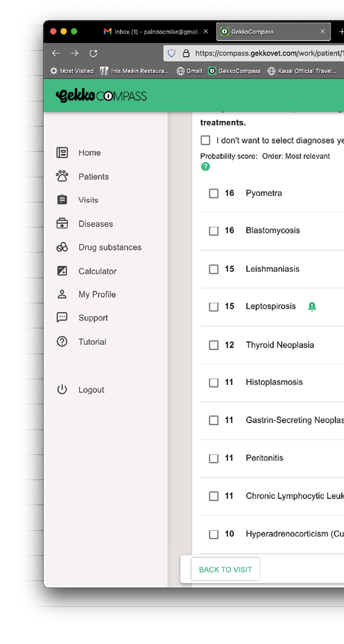Click the Most Visited gear bookmark icon
The image size is (344, 644).
click(54, 71)
